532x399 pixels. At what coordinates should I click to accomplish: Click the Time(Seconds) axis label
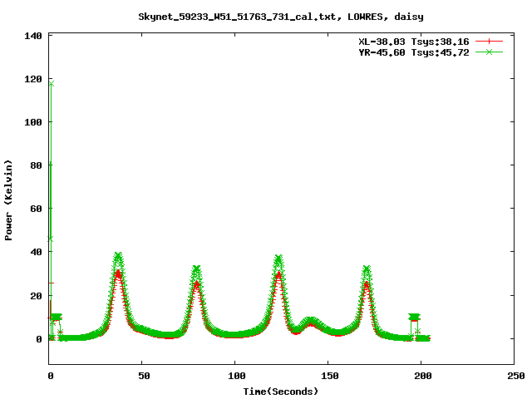(281, 392)
